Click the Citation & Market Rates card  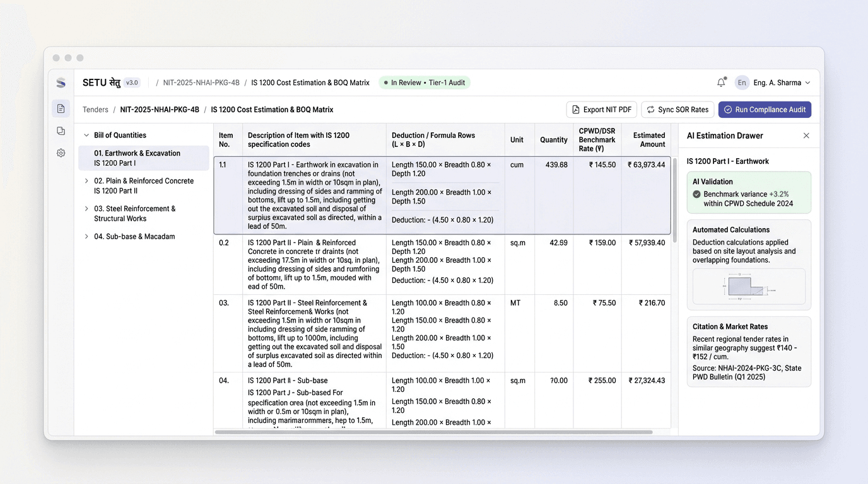749,352
